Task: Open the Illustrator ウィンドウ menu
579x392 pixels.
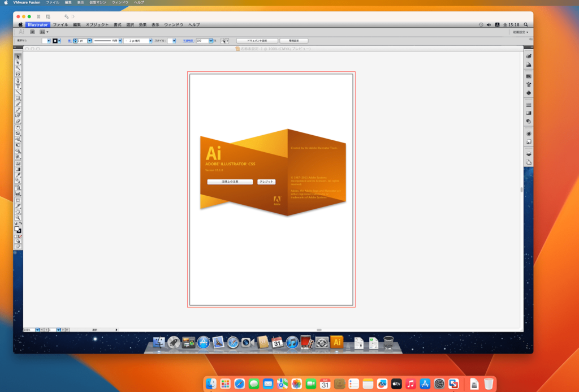Action: (174, 25)
